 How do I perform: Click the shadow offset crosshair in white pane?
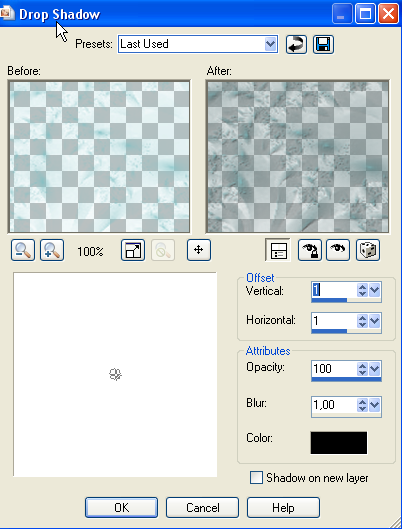tap(115, 374)
